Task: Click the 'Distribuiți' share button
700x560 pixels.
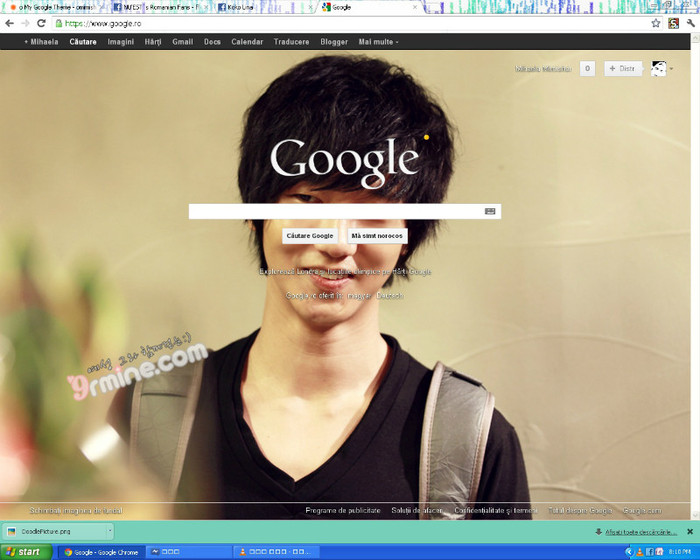Action: pyautogui.click(x=623, y=69)
